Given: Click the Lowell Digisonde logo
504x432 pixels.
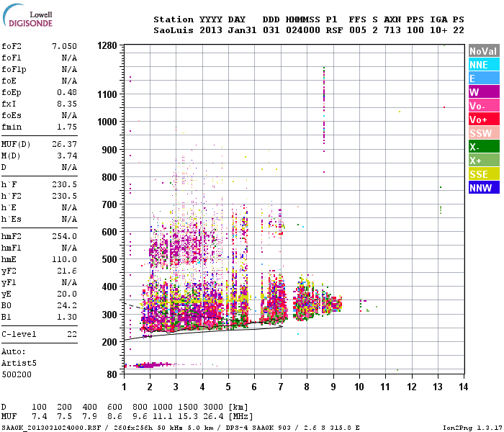Looking at the screenshot, I should pyautogui.click(x=27, y=16).
